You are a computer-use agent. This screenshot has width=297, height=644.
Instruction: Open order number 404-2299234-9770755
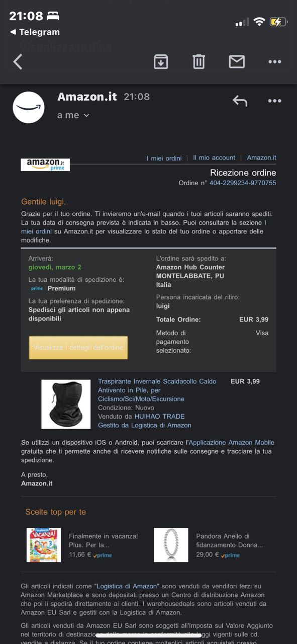[x=243, y=183]
